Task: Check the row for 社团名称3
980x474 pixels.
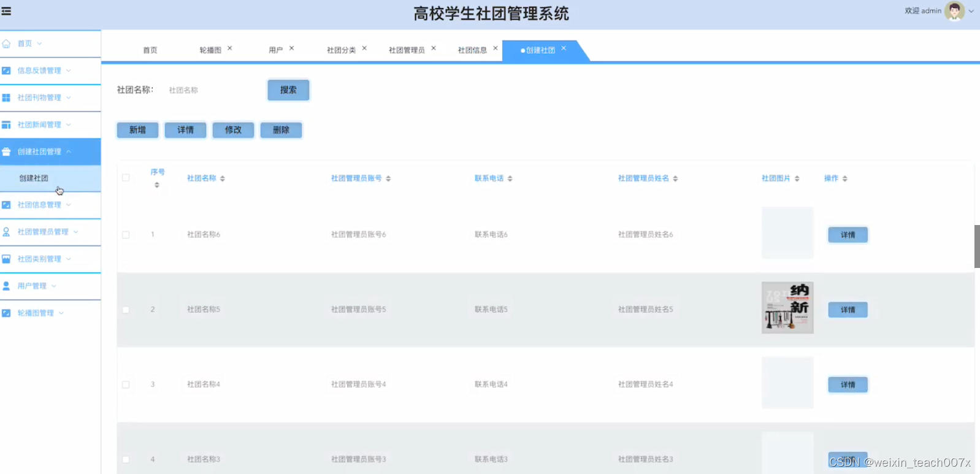Action: click(x=126, y=459)
